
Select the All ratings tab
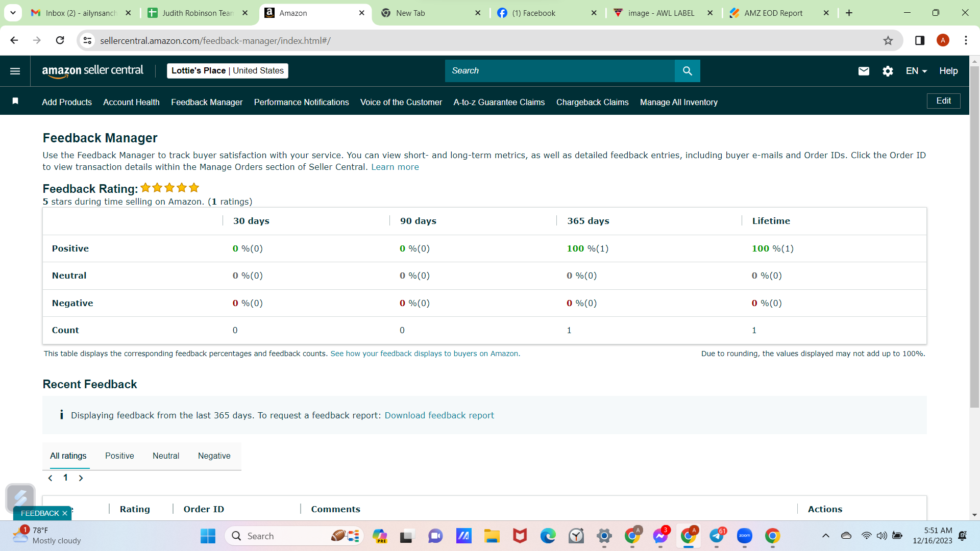point(68,456)
